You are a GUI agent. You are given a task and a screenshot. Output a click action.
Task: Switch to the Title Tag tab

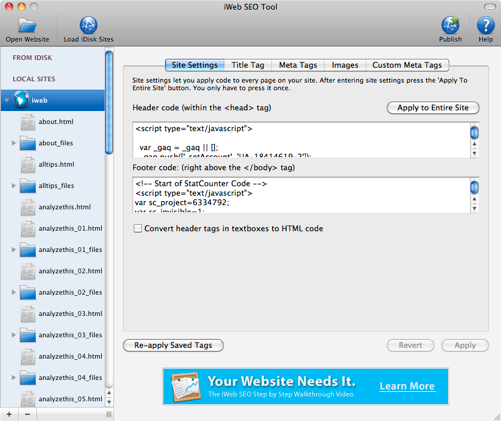248,65
